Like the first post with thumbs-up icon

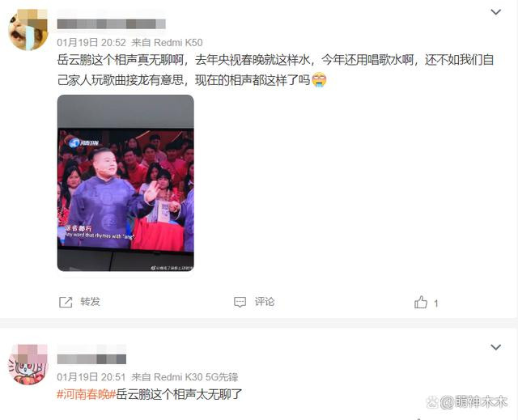(x=421, y=302)
